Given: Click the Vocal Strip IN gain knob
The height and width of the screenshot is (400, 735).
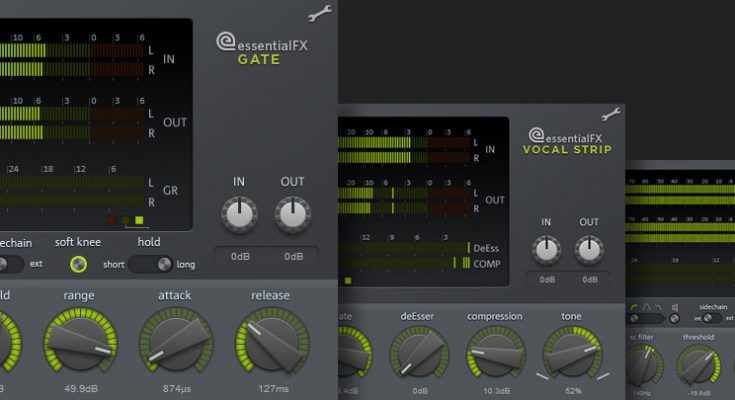Looking at the screenshot, I should 546,249.
